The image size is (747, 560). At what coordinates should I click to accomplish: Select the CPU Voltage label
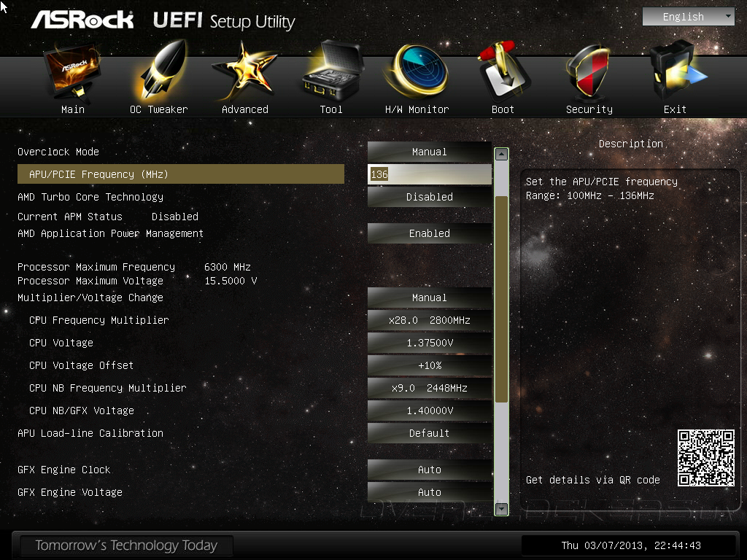click(61, 343)
